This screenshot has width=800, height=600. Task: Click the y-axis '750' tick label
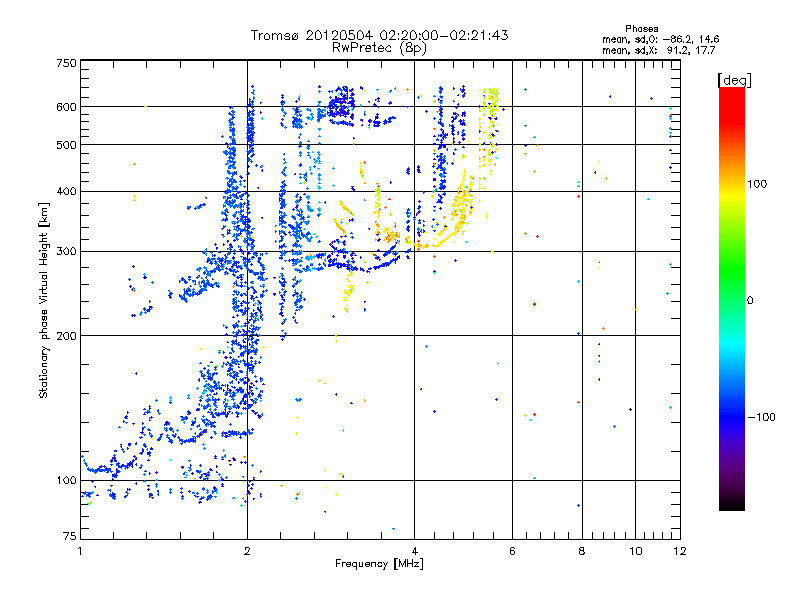pos(66,63)
